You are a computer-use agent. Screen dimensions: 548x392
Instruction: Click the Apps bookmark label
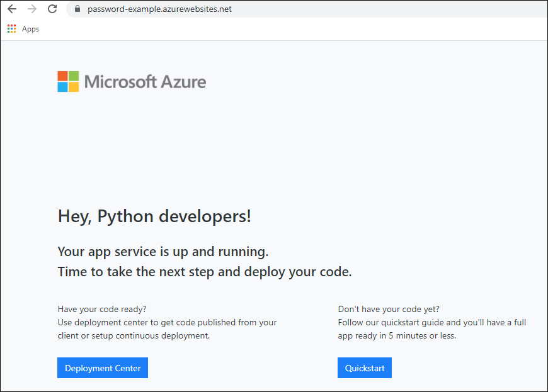coord(30,29)
